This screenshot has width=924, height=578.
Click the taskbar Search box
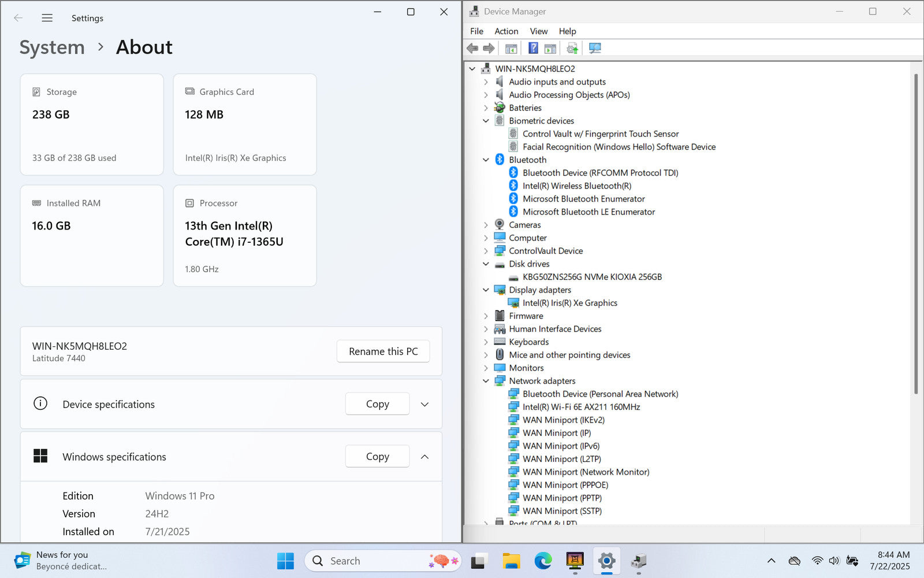click(382, 561)
